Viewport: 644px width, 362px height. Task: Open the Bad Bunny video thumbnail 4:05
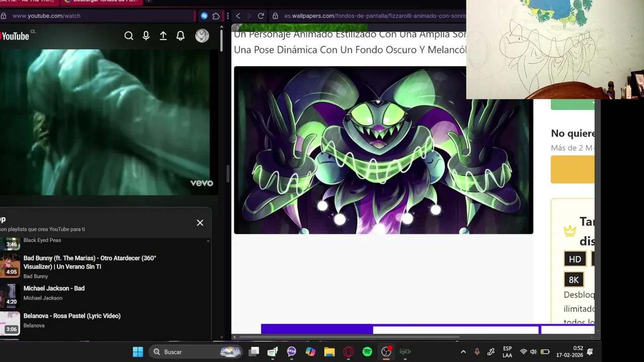[10, 265]
